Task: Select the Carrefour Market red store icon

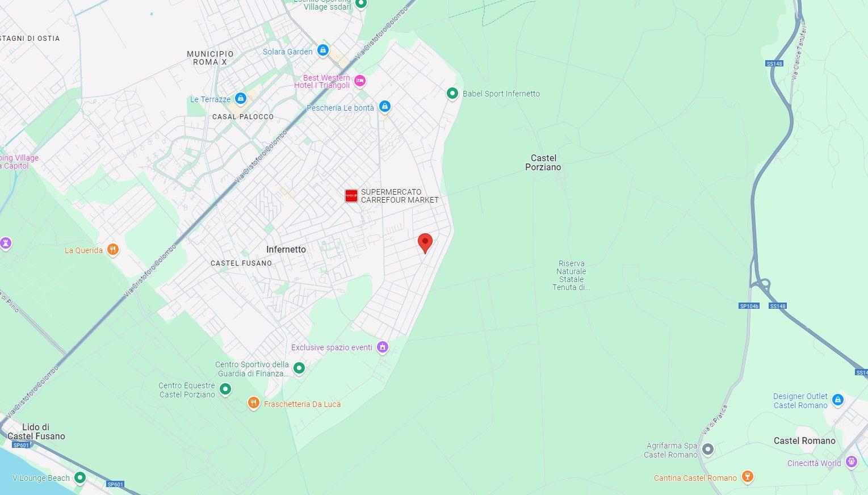Action: [351, 196]
